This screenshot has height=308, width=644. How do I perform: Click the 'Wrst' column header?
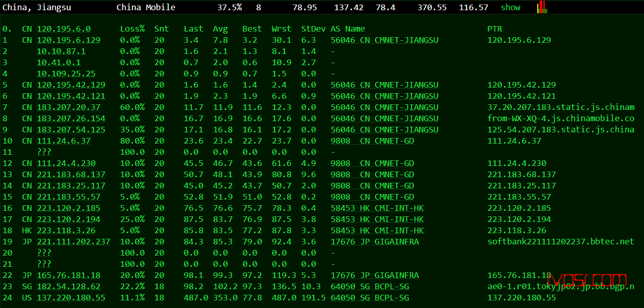coord(282,29)
